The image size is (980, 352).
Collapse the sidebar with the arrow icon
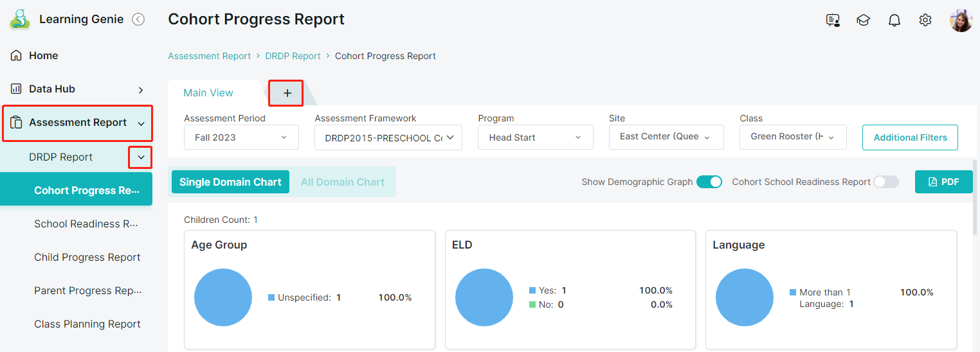138,19
